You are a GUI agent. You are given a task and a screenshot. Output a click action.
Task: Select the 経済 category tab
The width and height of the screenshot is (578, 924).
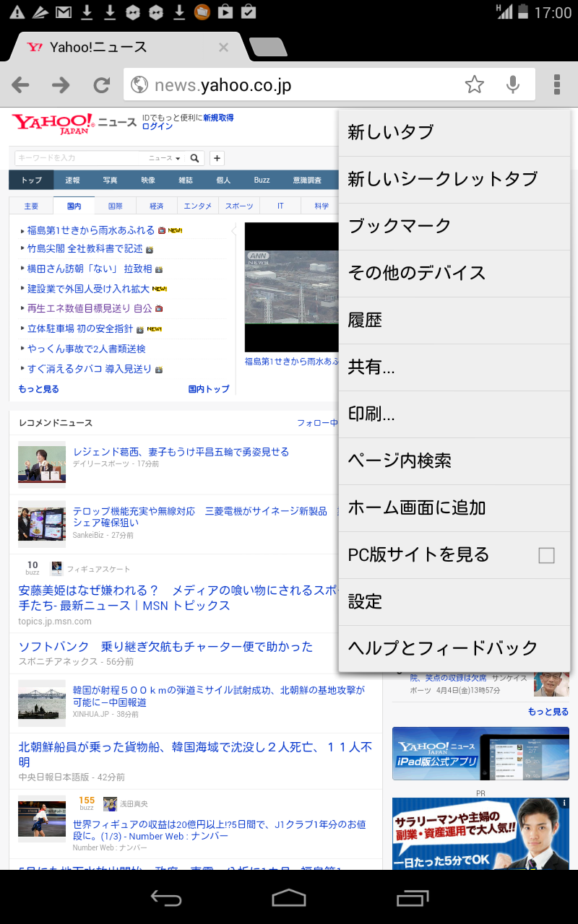click(157, 206)
